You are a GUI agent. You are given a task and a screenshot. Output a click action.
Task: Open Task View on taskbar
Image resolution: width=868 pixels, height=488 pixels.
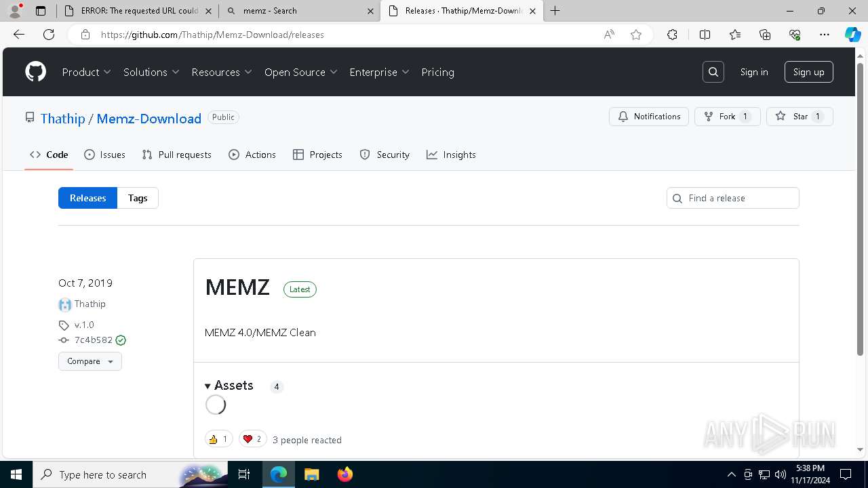[x=244, y=474]
